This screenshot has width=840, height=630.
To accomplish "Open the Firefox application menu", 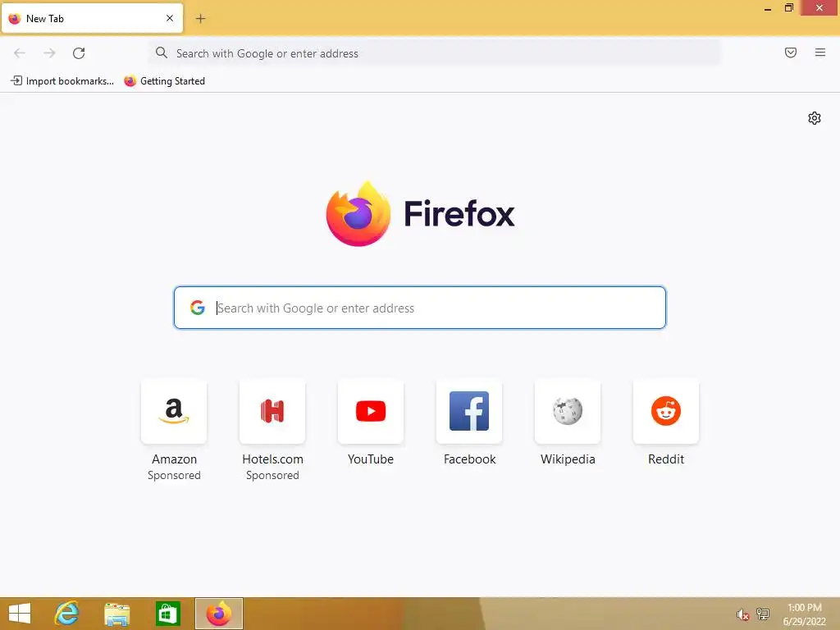I will click(820, 52).
